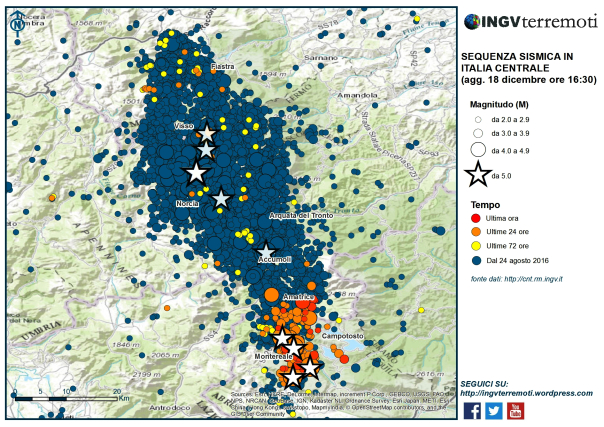Click the Amatrice town label on map
604x427 pixels.
tap(299, 298)
